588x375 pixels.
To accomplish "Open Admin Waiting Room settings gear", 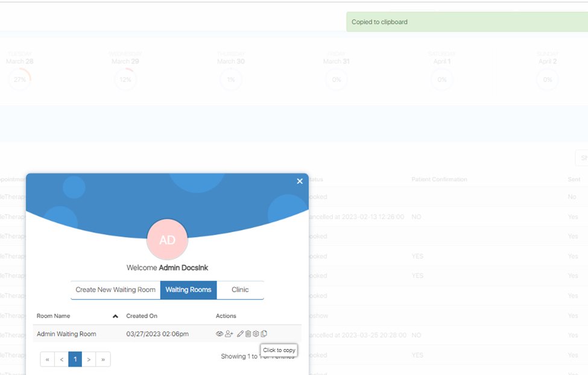I will 256,334.
